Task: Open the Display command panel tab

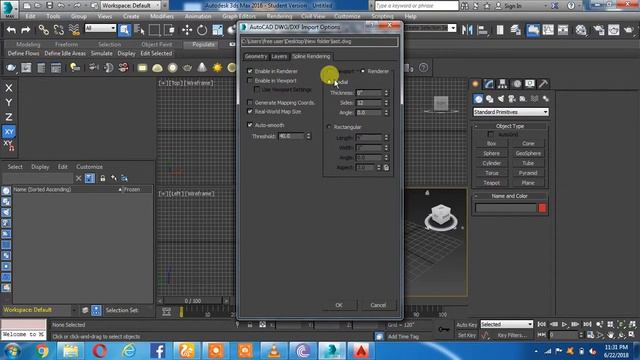Action: pyautogui.click(x=530, y=84)
